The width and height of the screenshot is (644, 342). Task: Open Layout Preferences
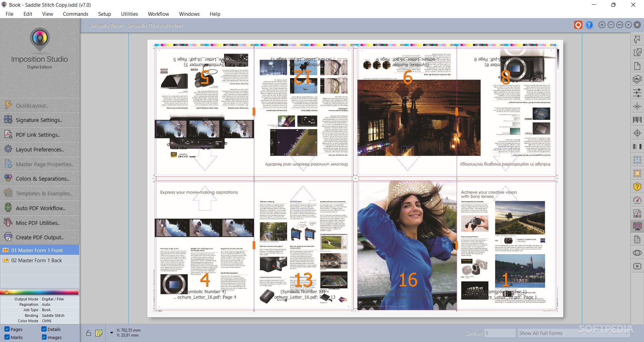pyautogui.click(x=40, y=149)
